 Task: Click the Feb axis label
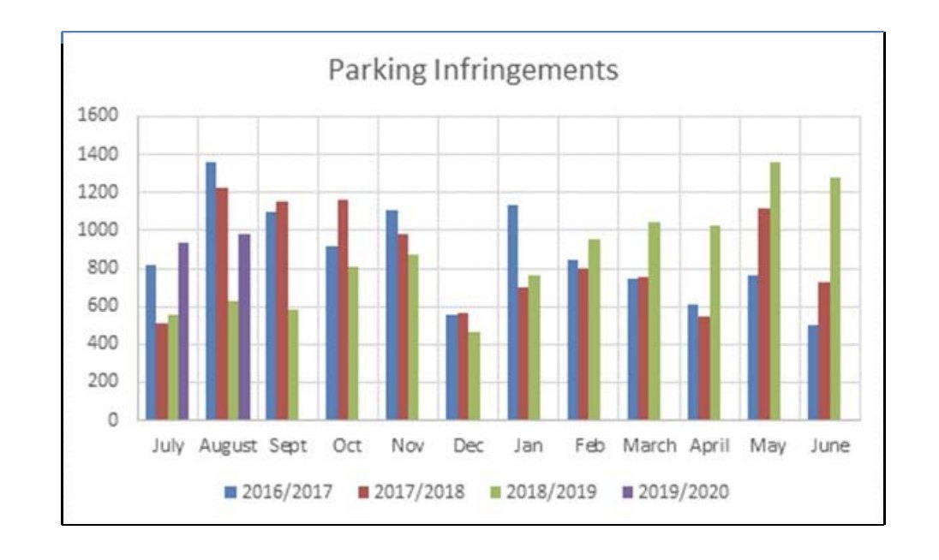[589, 446]
